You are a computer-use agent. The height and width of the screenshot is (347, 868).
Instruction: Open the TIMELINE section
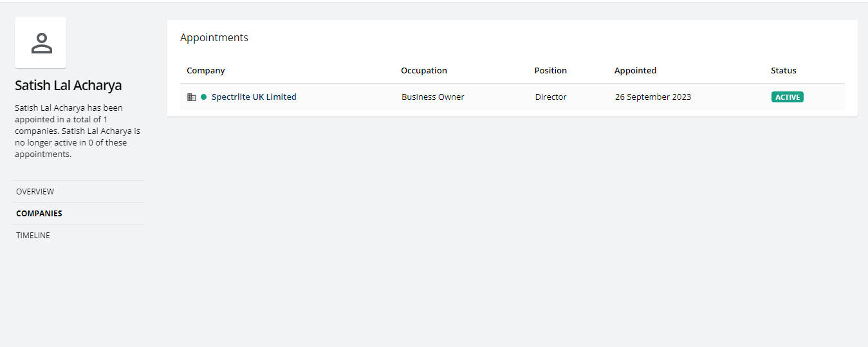pyautogui.click(x=33, y=236)
